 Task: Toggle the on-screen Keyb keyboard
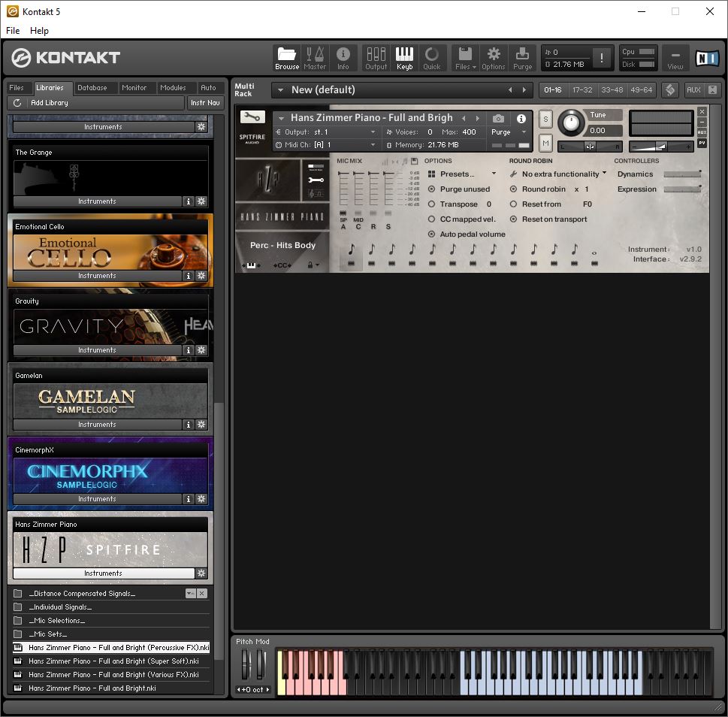point(404,58)
